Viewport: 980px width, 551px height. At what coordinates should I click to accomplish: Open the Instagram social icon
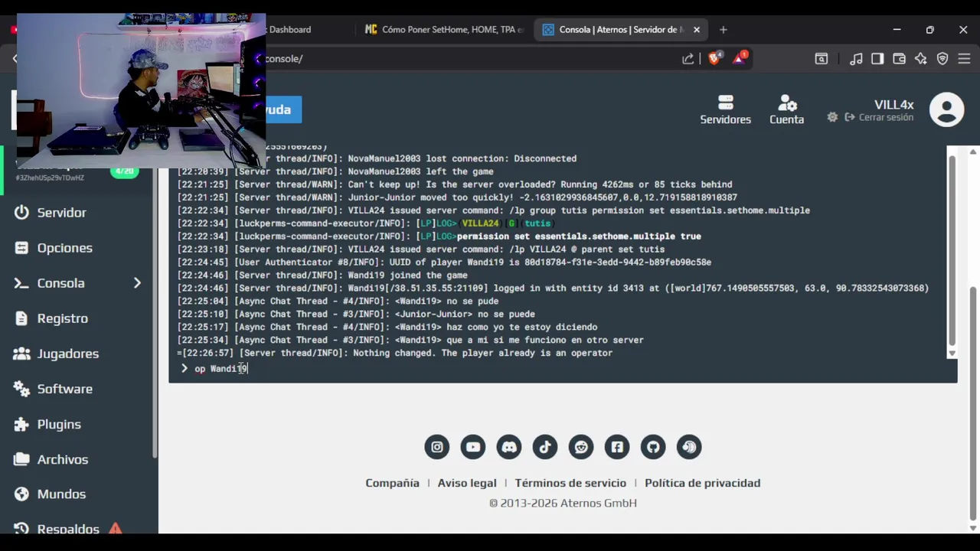437,447
